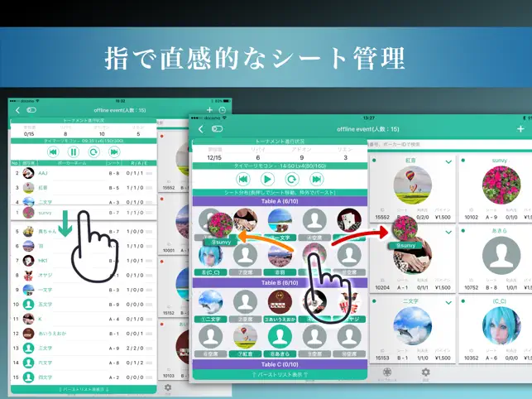
Task: Add a player with right iPad plus icon
Action: (x=520, y=129)
